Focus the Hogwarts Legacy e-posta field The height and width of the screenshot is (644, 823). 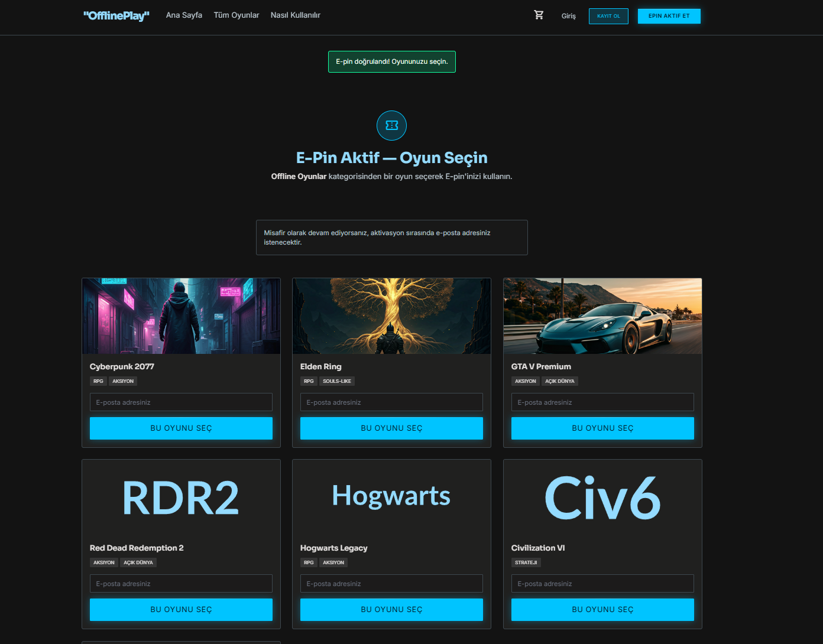(x=391, y=584)
